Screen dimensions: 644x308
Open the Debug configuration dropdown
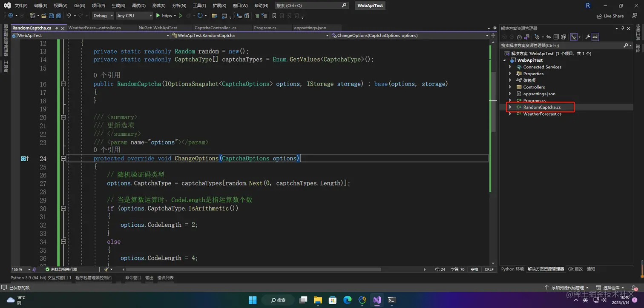tap(103, 16)
